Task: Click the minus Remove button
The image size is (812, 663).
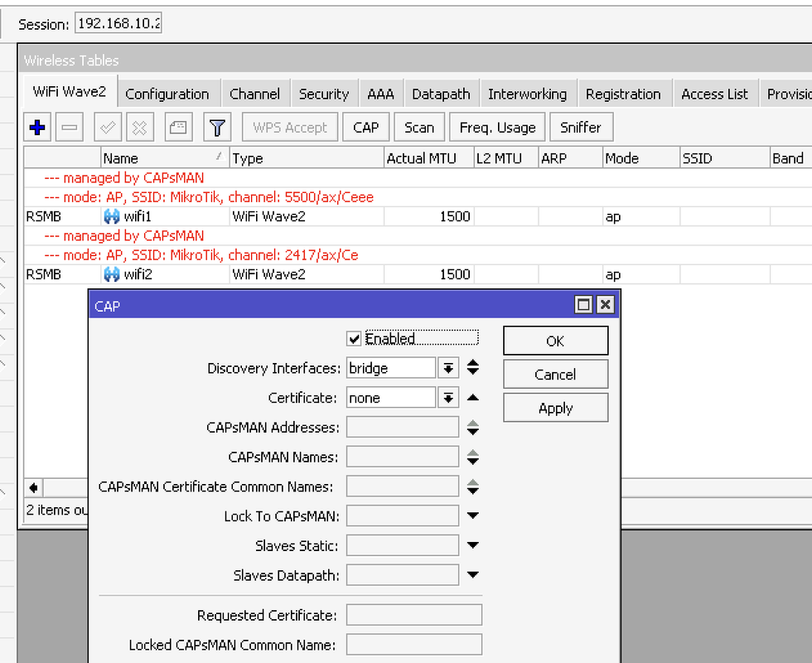Action: pos(70,127)
